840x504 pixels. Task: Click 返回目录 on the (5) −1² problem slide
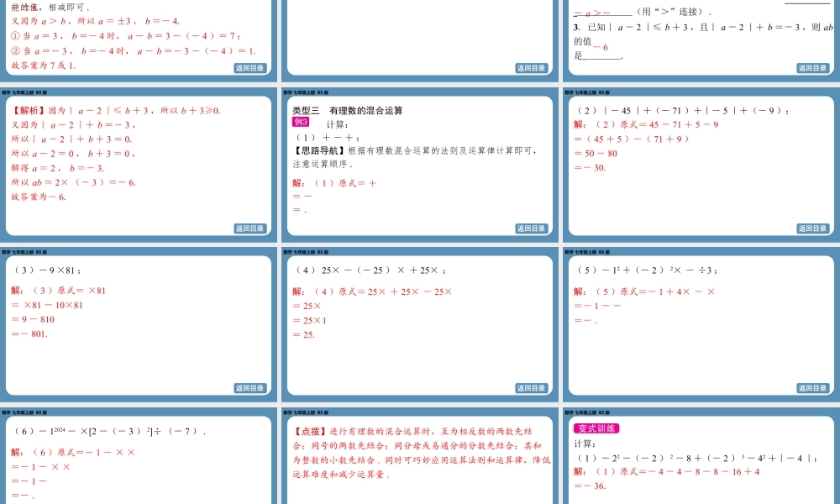pos(812,388)
